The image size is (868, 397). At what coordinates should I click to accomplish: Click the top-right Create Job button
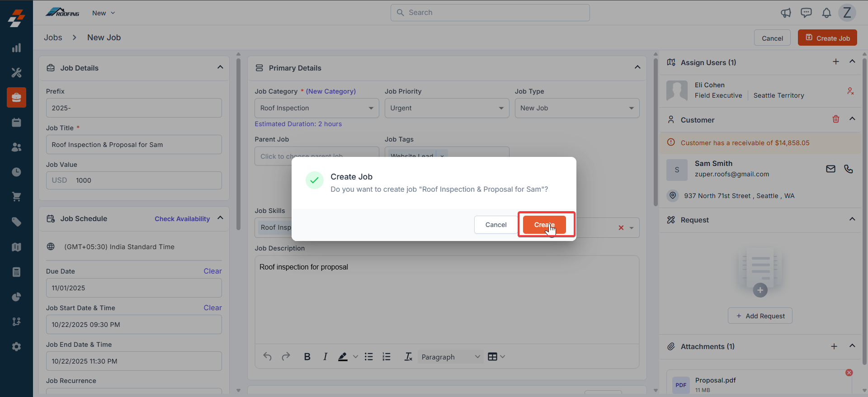[x=827, y=38]
